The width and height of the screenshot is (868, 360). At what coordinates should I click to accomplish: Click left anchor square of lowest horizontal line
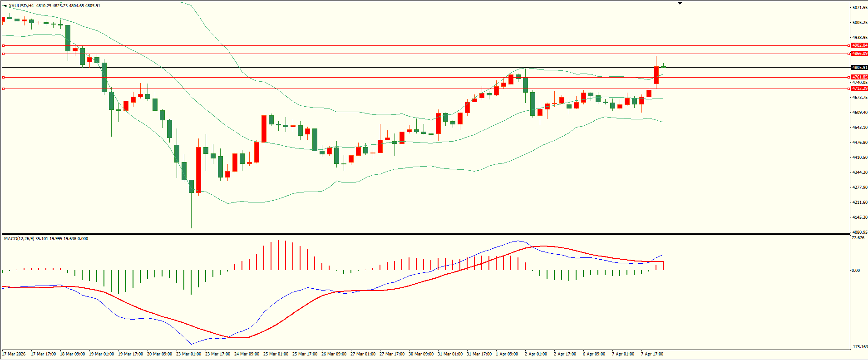[4, 89]
